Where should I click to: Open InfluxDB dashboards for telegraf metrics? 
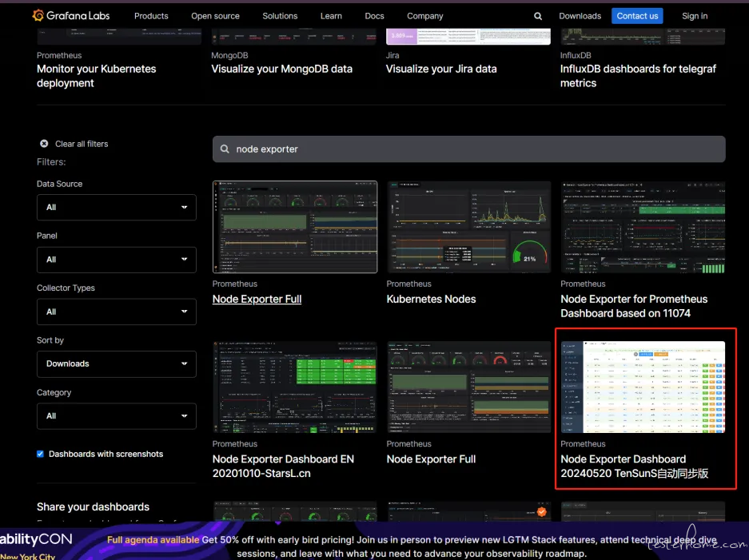point(638,76)
